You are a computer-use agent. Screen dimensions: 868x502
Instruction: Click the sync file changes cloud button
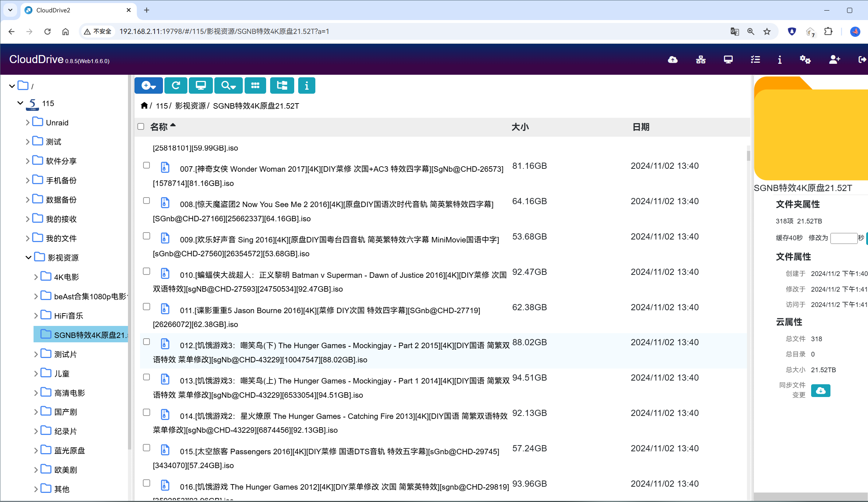pyautogui.click(x=821, y=391)
